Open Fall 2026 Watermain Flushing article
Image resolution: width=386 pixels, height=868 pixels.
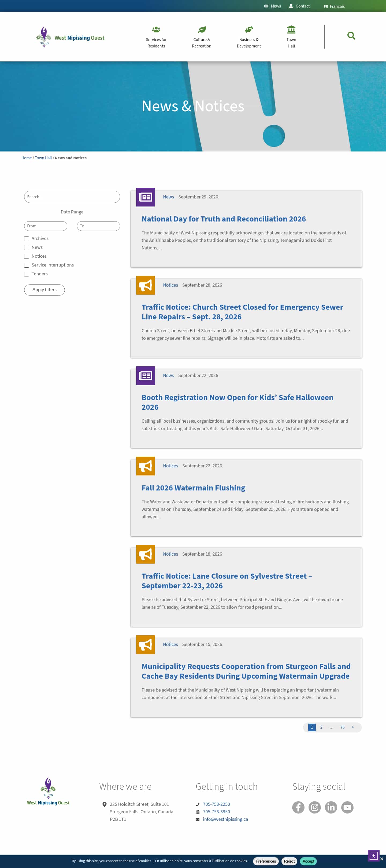click(x=193, y=487)
